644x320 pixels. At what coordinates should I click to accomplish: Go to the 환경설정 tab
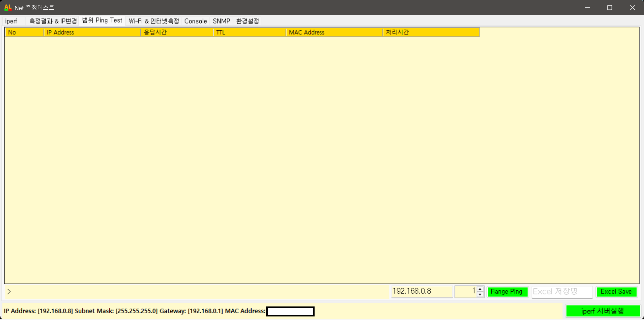pos(247,21)
